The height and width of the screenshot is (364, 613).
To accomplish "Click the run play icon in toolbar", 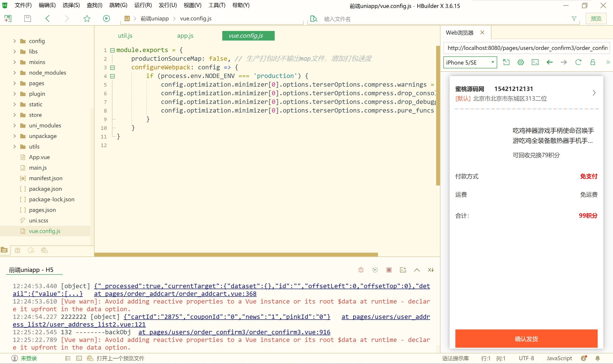I will coord(106,19).
